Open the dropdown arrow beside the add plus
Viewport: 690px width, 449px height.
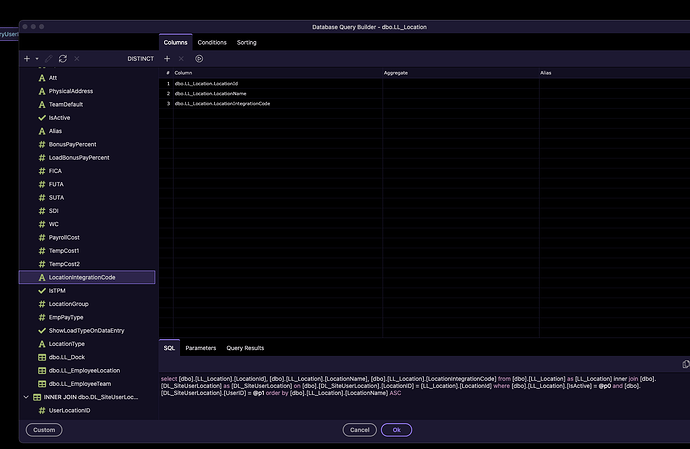(x=37, y=59)
